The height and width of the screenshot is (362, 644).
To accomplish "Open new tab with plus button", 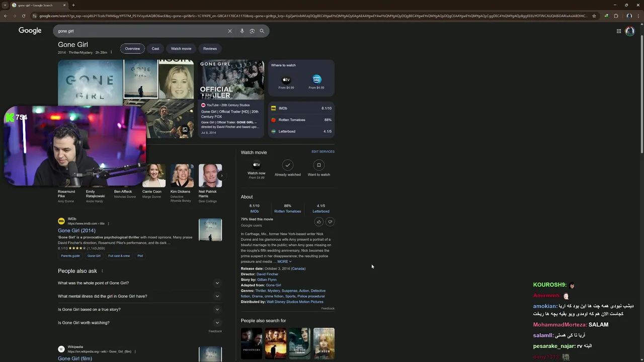I will pyautogui.click(x=73, y=5).
